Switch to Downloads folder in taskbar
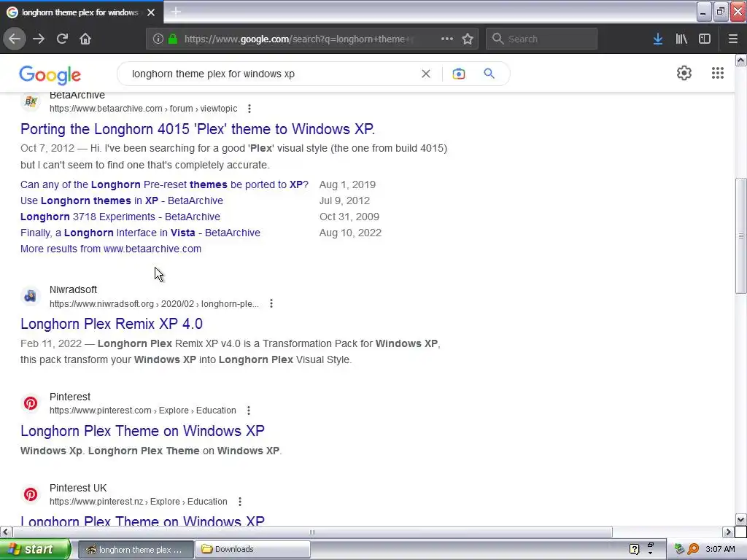Viewport: 747px width, 560px height. [252, 550]
